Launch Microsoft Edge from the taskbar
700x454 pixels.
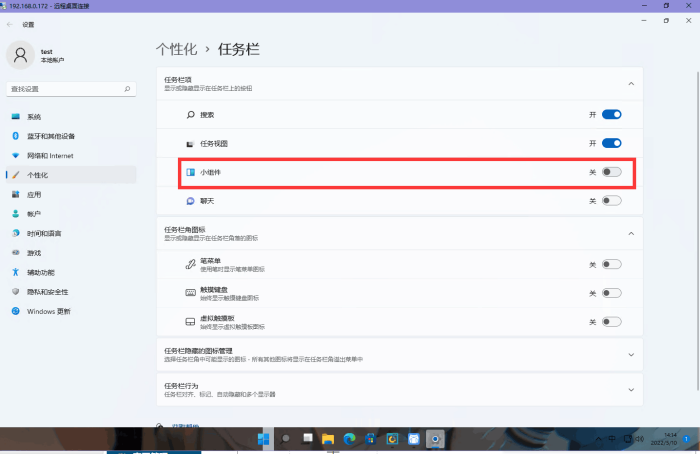click(x=349, y=438)
